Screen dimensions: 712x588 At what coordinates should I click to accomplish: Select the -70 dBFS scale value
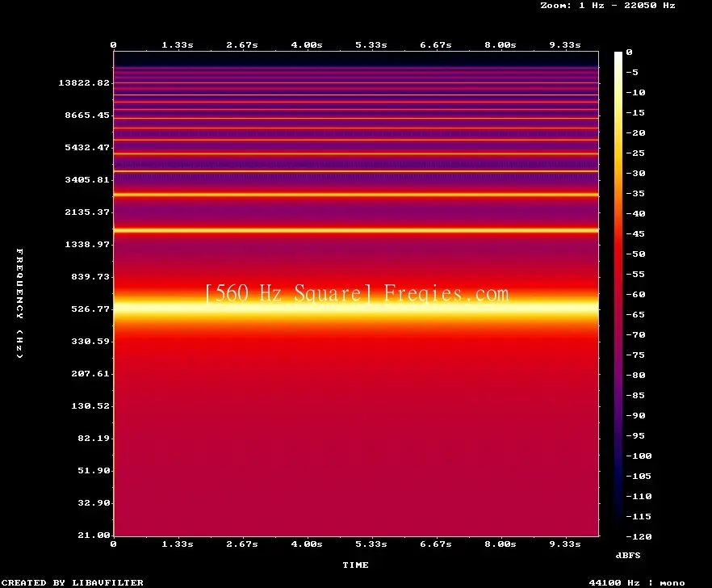635,335
